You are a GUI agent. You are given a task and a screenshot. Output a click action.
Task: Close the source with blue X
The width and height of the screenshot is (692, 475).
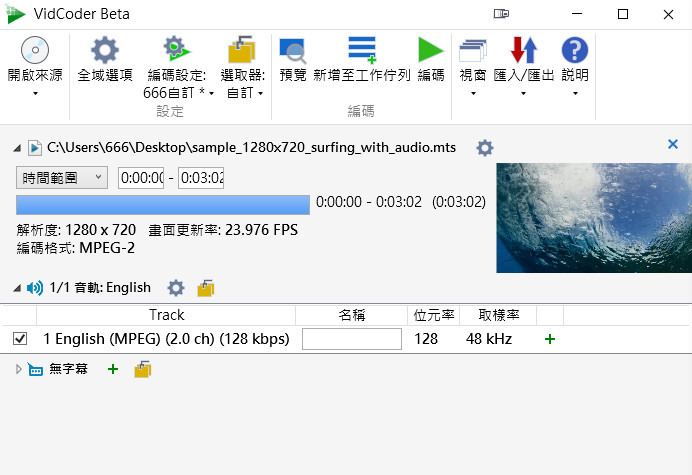673,144
